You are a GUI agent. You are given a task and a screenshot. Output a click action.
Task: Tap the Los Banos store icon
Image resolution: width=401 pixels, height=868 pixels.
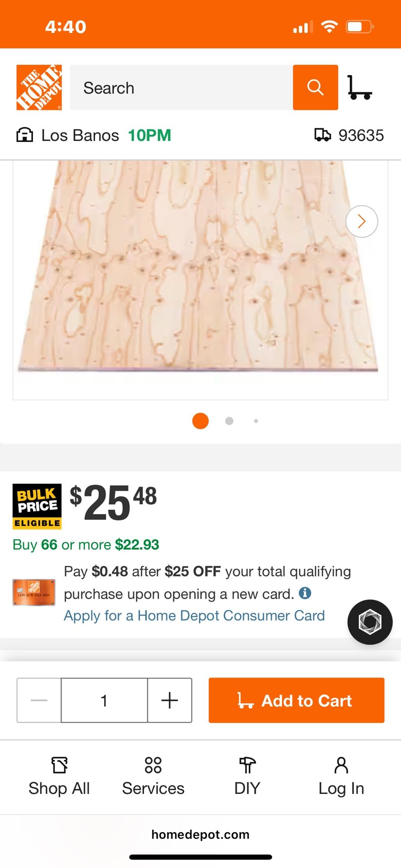25,135
